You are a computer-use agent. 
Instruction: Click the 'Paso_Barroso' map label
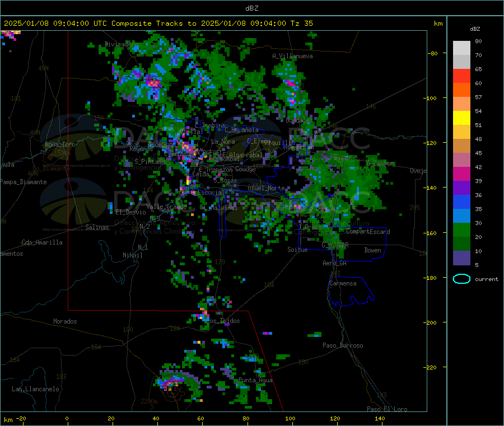pos(343,345)
